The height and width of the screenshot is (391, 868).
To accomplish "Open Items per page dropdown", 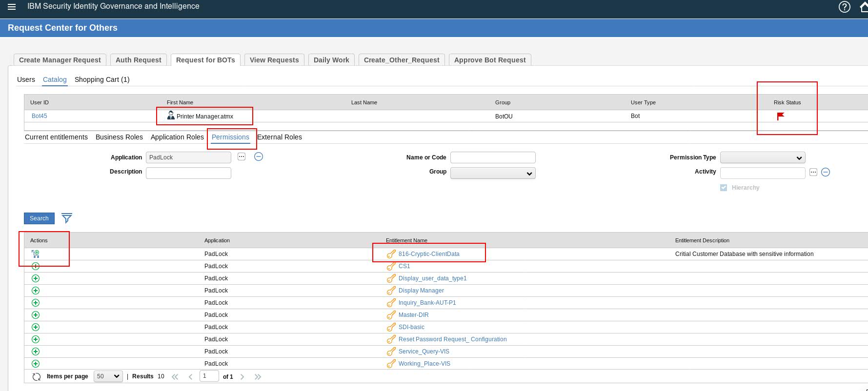I will (x=108, y=376).
